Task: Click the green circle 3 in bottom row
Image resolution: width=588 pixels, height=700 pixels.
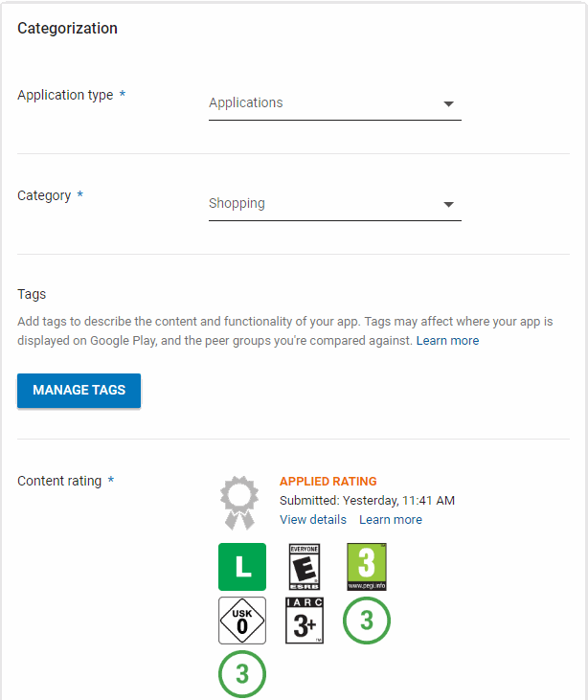Action: pyautogui.click(x=242, y=674)
